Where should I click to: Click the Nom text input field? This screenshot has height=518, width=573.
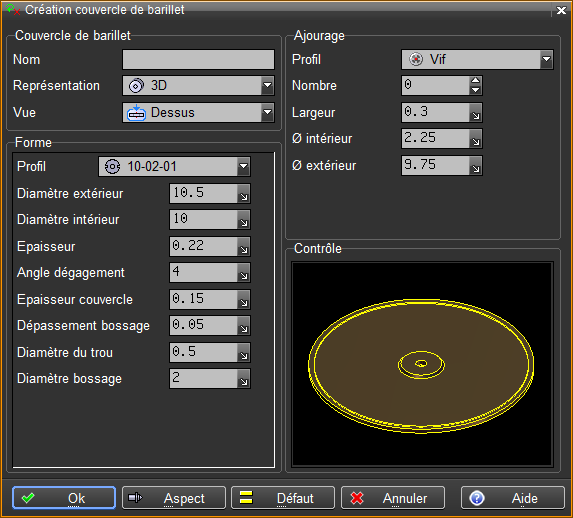pos(198,60)
